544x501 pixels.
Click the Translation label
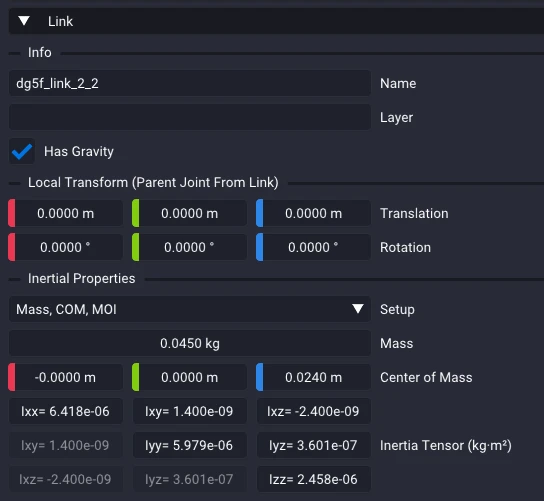pos(414,213)
